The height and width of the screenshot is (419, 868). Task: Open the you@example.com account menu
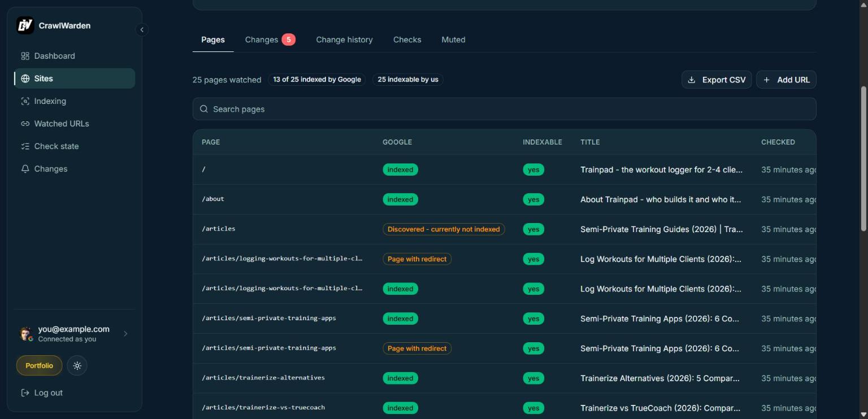(x=74, y=334)
